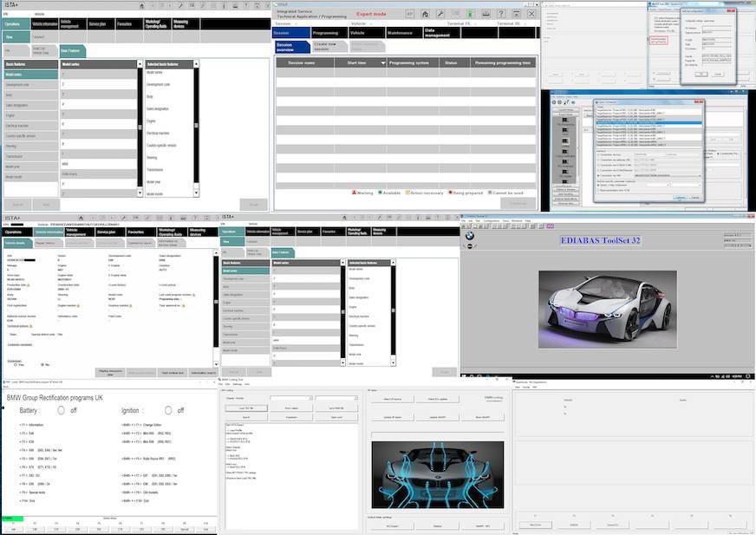Click the home icon in ISTA+ Vehicle details window
The width and height of the screenshot is (756, 535).
81,218
